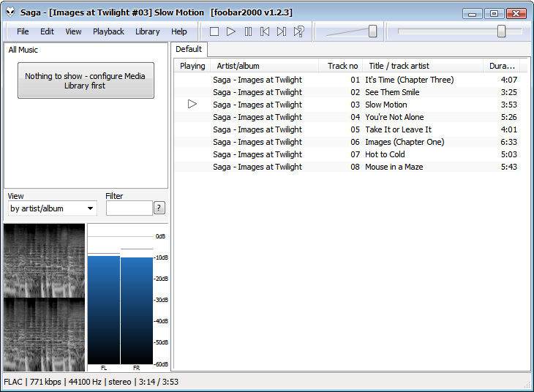Click the filter help '?' button
This screenshot has height=392, width=534.
[x=159, y=208]
